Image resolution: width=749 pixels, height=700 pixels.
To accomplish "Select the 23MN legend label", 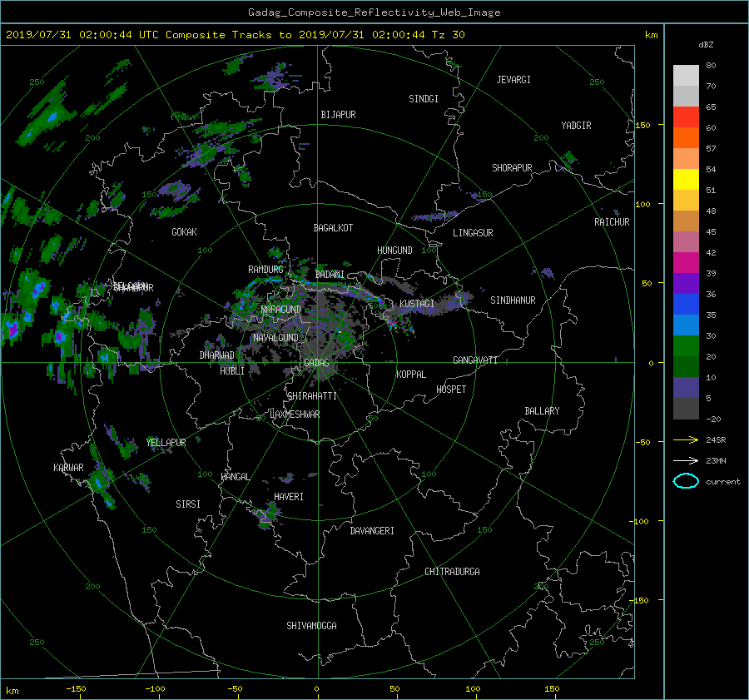I will (x=716, y=460).
